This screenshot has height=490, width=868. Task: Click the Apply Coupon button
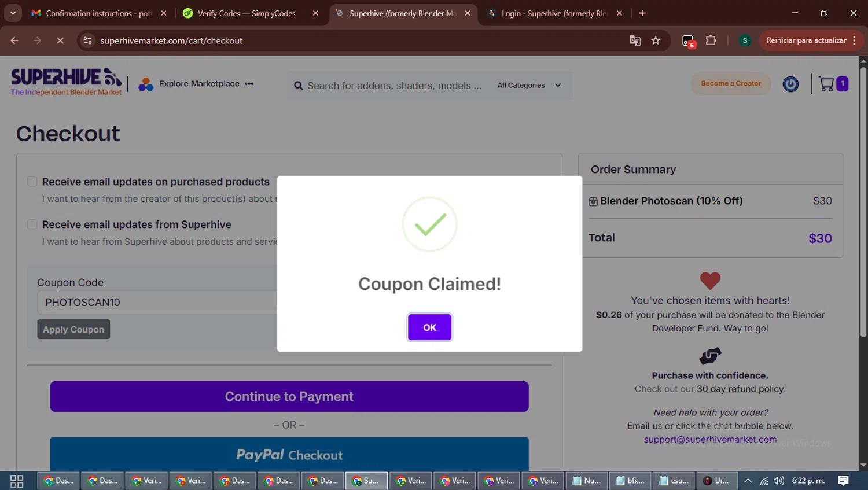73,329
